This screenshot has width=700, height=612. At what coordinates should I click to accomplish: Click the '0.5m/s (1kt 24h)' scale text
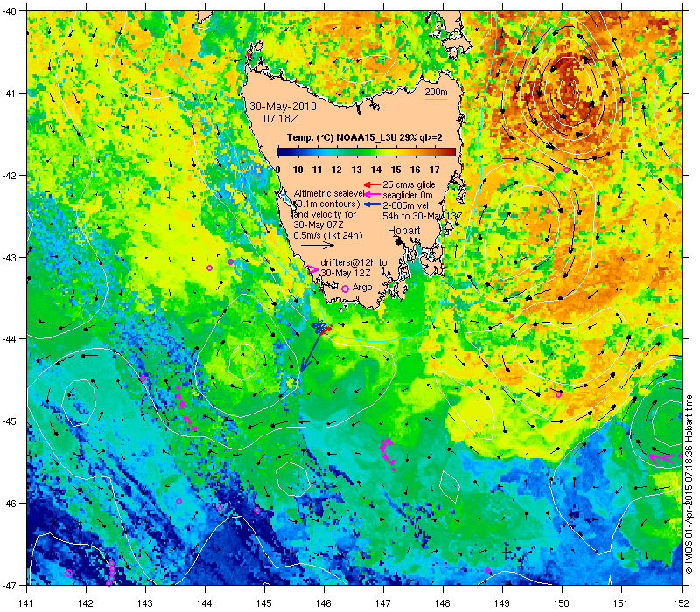328,235
